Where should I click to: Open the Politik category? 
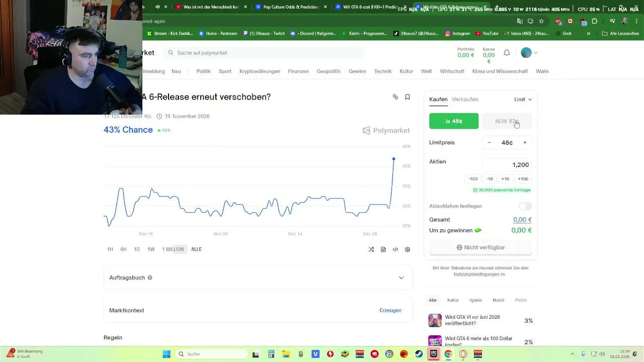[203, 71]
